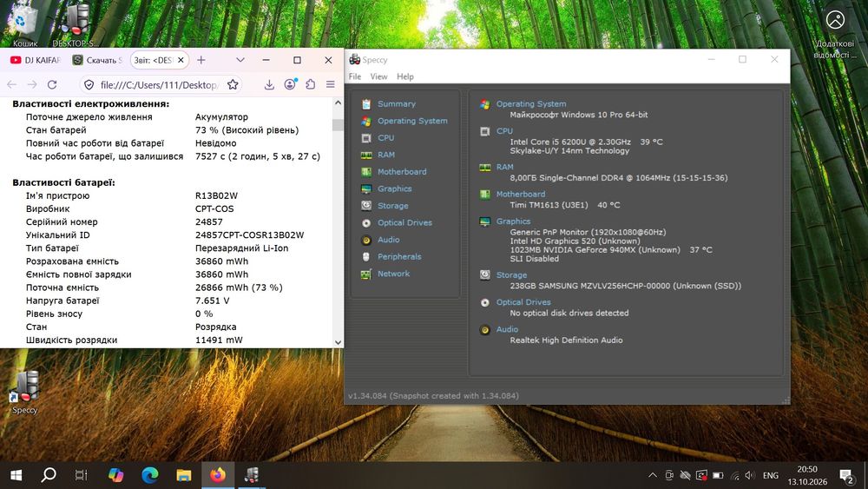Show hidden system tray icons
This screenshot has height=489, width=868.
coord(653,475)
